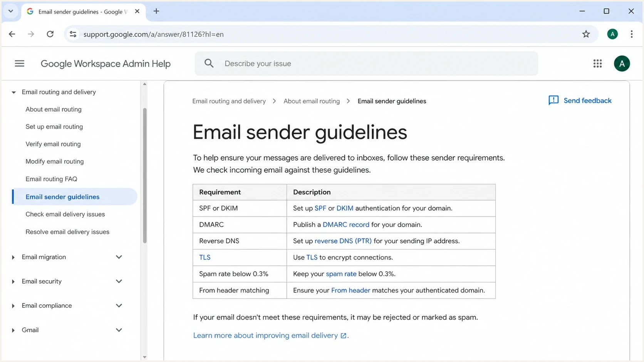The height and width of the screenshot is (362, 644).
Task: Click the Send feedback link
Action: coord(587,100)
